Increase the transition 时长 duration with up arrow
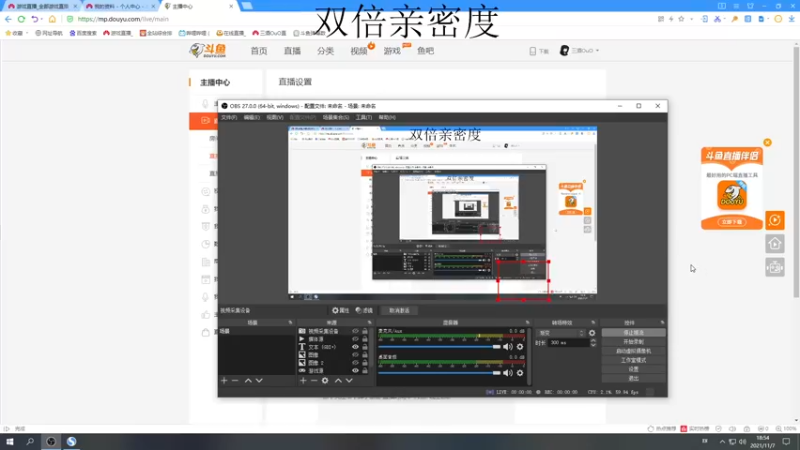This screenshot has height=450, width=800. click(x=593, y=341)
